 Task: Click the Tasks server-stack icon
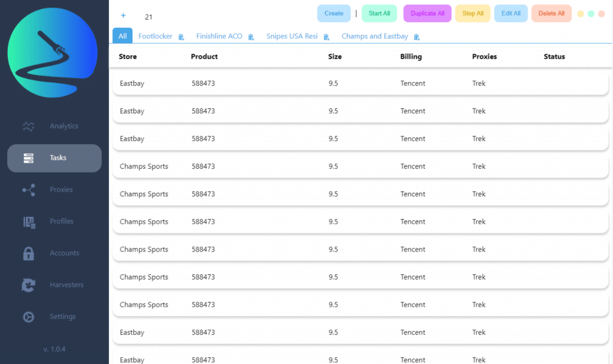point(29,158)
